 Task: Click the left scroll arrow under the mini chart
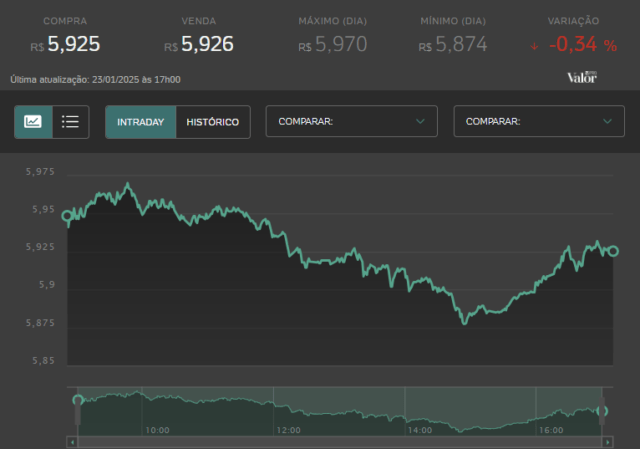[x=72, y=442]
